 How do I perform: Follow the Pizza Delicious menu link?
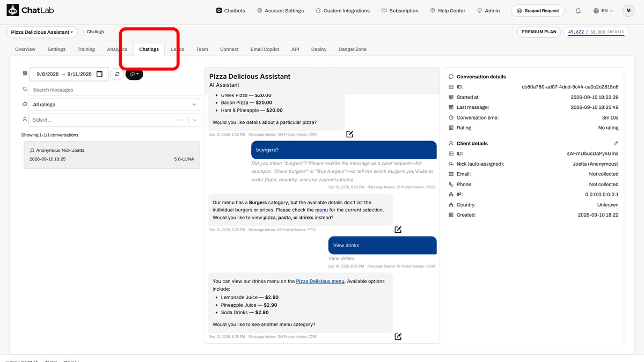pos(320,281)
